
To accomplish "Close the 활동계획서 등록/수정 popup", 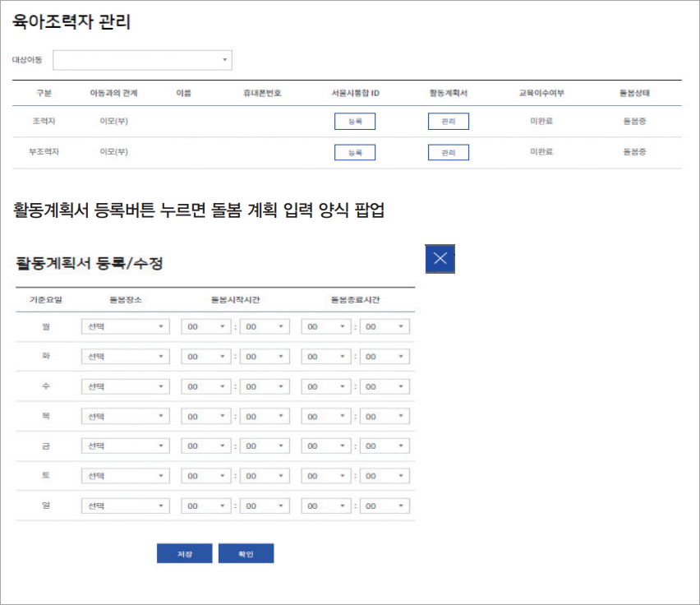I will [x=440, y=258].
